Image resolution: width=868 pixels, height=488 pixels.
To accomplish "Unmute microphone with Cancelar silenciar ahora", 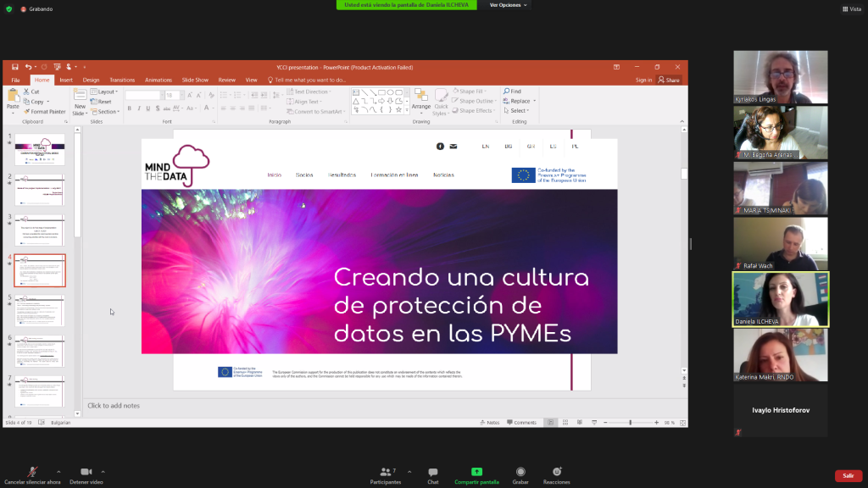I will click(x=32, y=472).
